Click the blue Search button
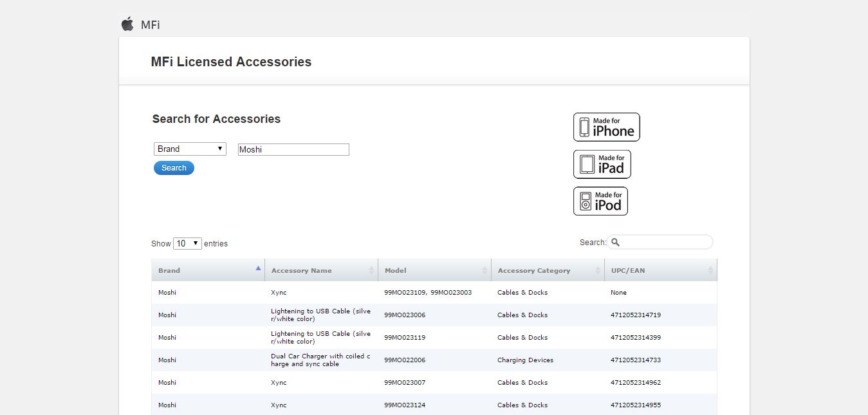 (174, 168)
